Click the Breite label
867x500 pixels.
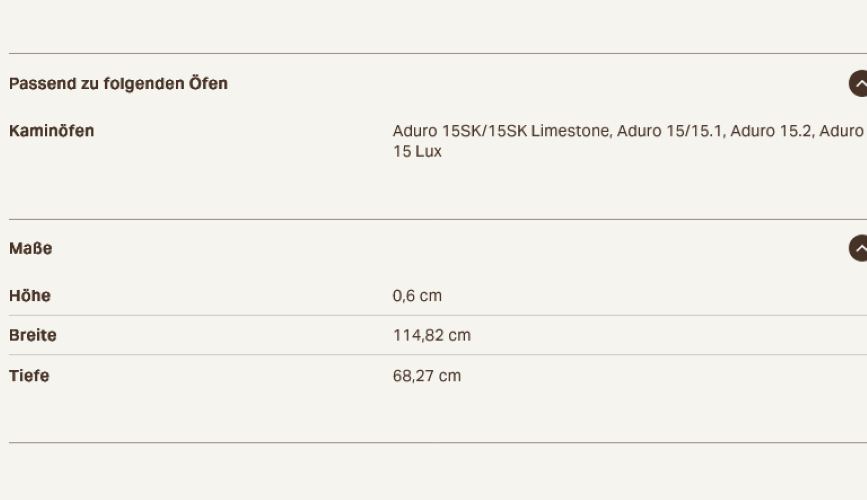[33, 335]
